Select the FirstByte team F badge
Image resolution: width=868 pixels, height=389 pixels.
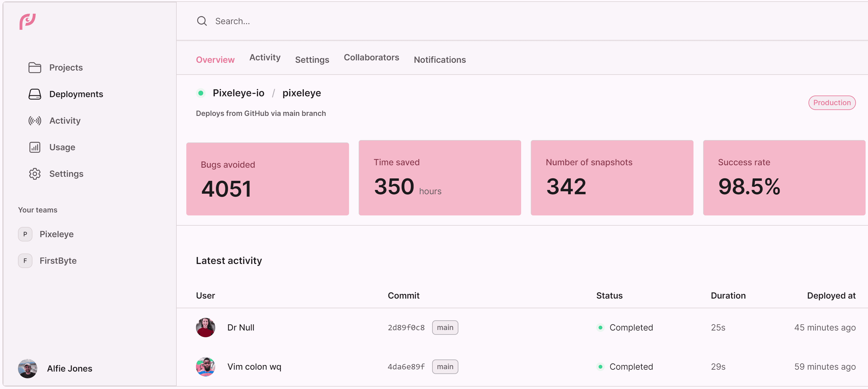pos(25,261)
